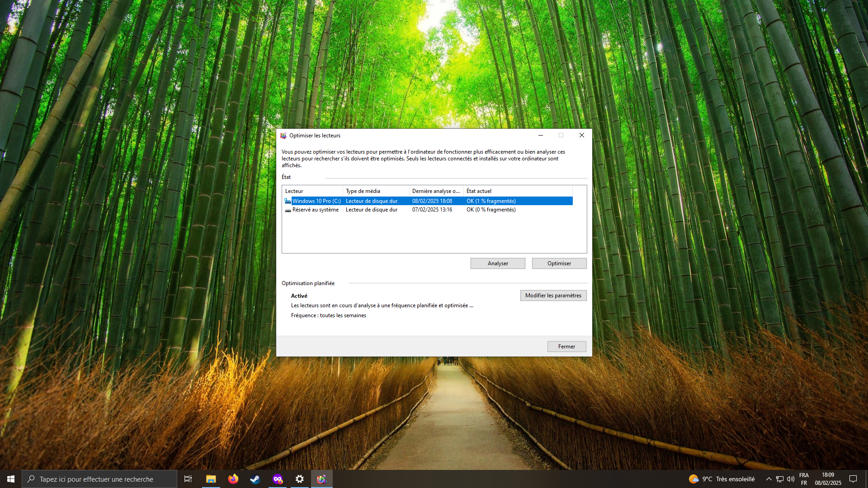Select the Windows 10 Pro (C:) drive row

428,201
